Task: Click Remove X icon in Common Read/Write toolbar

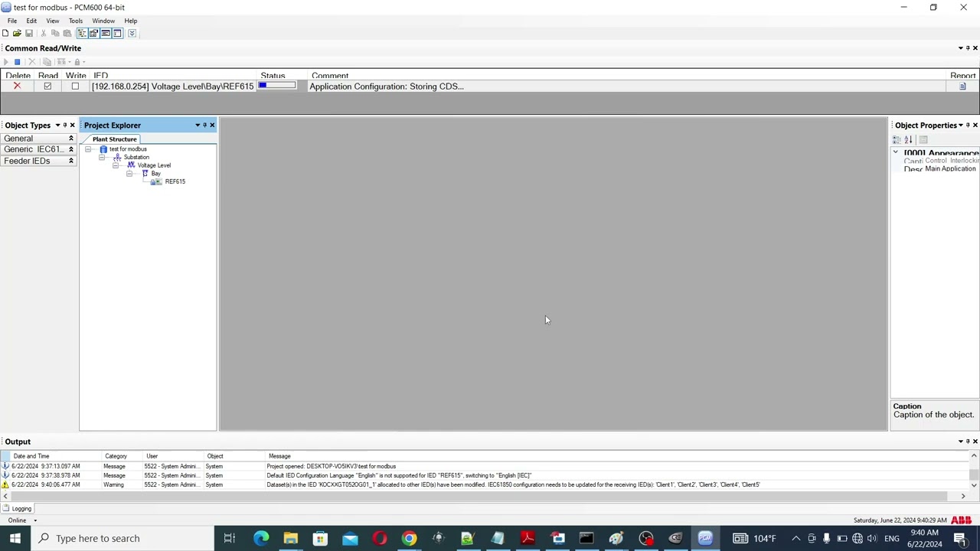Action: pos(31,62)
